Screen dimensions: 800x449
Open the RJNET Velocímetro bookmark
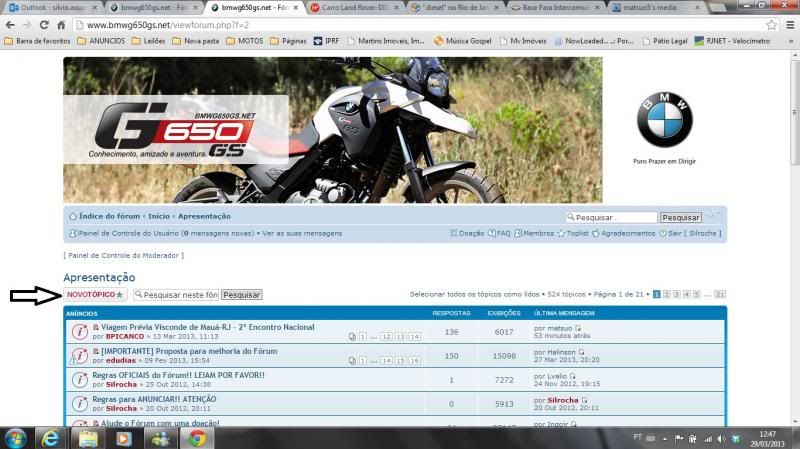tap(733, 41)
